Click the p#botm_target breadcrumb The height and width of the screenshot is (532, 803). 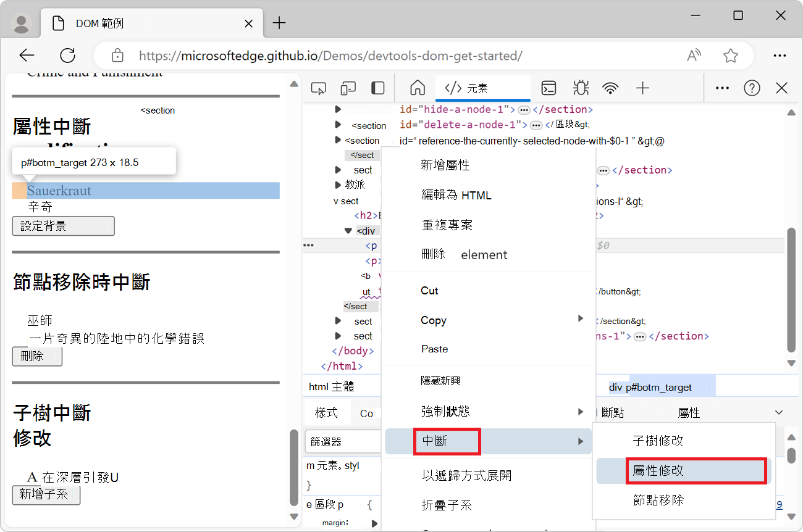[658, 388]
